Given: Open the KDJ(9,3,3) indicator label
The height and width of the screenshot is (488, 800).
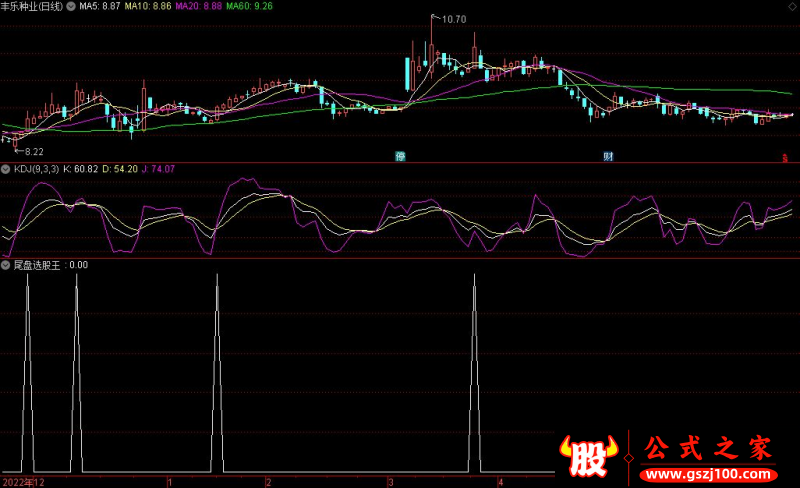Looking at the screenshot, I should [x=36, y=169].
